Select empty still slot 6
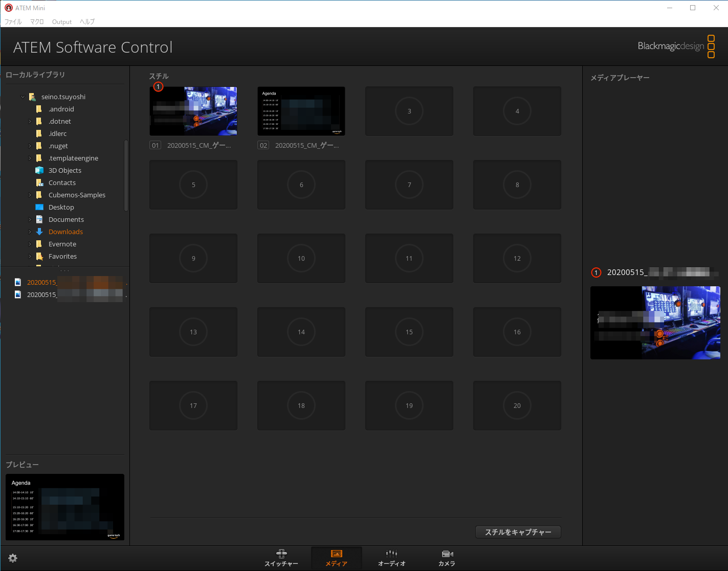Screen dimensions: 728x571 pos(301,185)
